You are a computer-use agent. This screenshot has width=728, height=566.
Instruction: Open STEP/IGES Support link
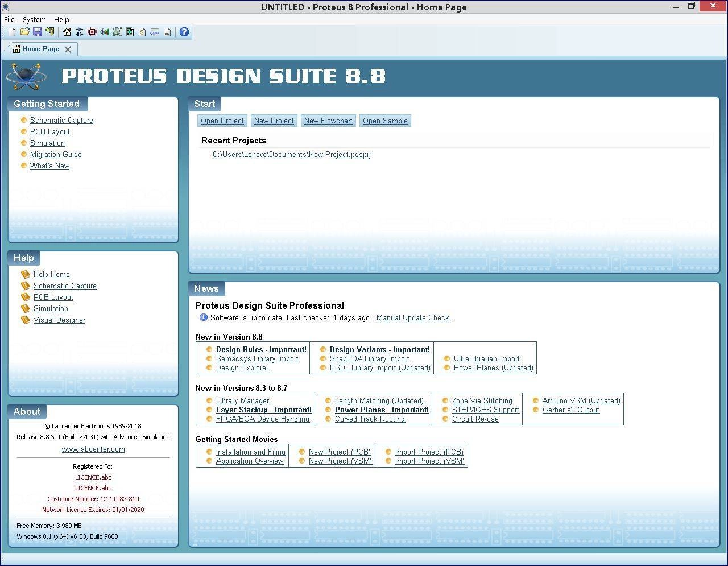486,410
